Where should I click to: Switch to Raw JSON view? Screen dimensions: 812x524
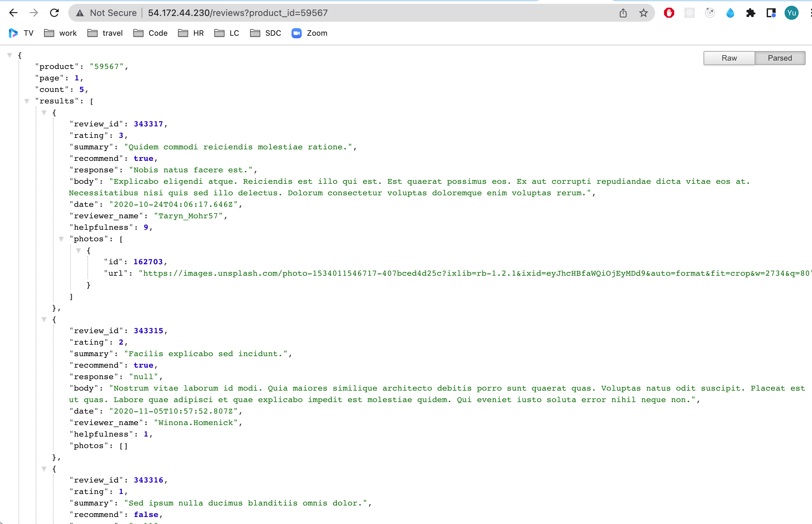click(x=729, y=58)
